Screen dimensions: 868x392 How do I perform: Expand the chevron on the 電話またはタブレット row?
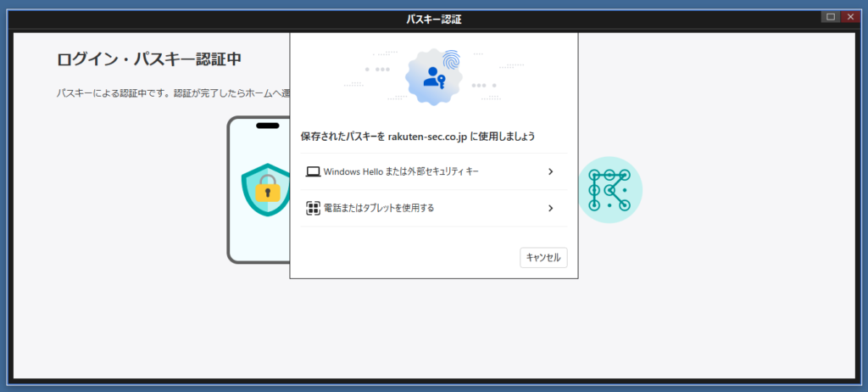[550, 209]
